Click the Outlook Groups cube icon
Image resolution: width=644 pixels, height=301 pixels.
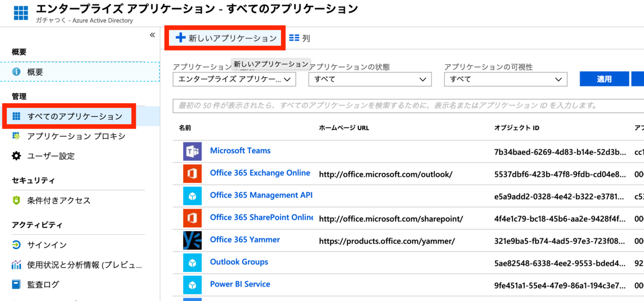(192, 263)
